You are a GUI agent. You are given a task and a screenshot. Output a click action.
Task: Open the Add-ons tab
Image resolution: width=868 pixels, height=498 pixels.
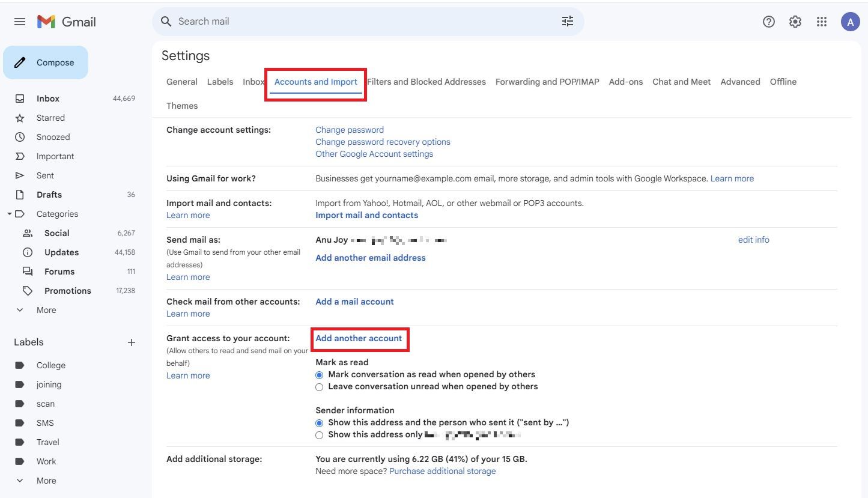[626, 82]
